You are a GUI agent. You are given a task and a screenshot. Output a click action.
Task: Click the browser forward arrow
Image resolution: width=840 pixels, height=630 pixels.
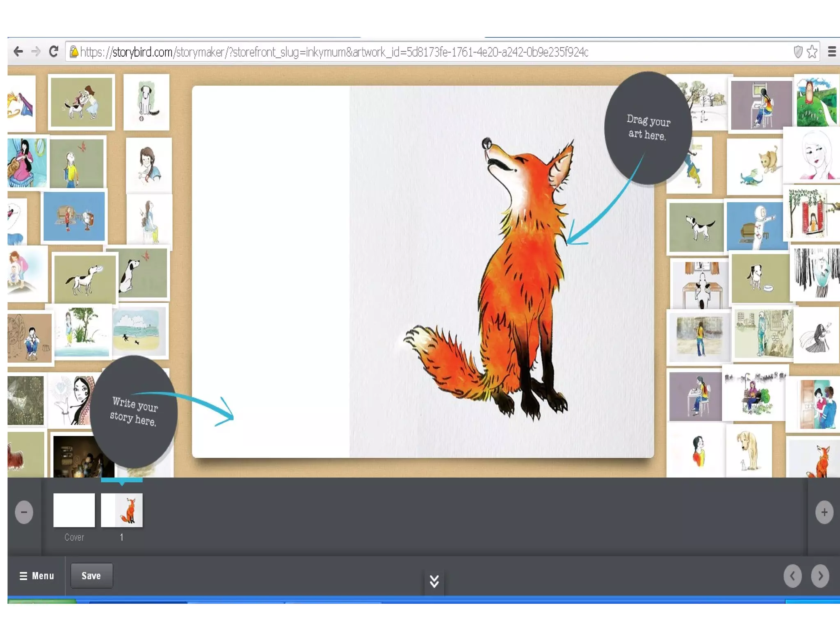[x=36, y=52]
